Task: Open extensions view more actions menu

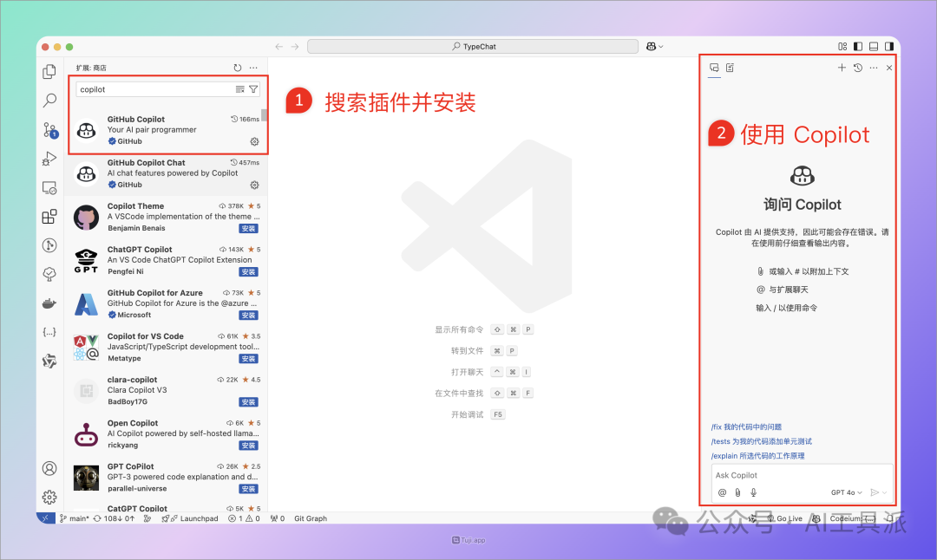Action: tap(253, 68)
